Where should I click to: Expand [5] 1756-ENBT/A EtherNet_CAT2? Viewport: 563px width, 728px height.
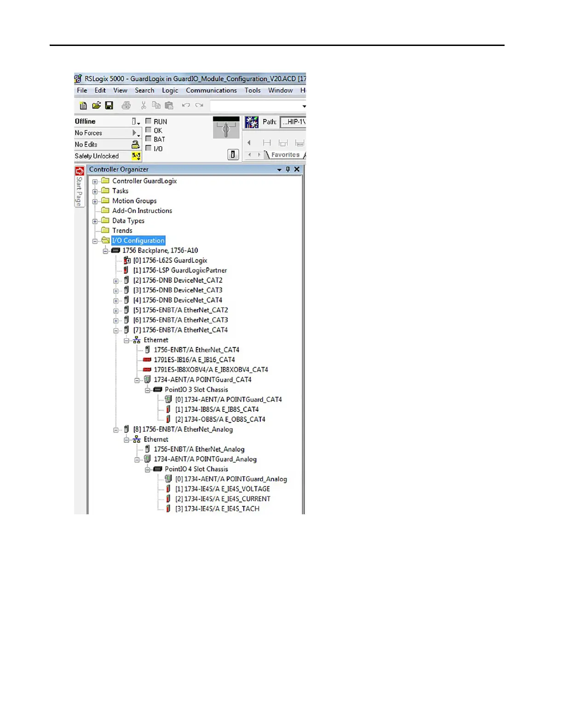click(x=116, y=311)
